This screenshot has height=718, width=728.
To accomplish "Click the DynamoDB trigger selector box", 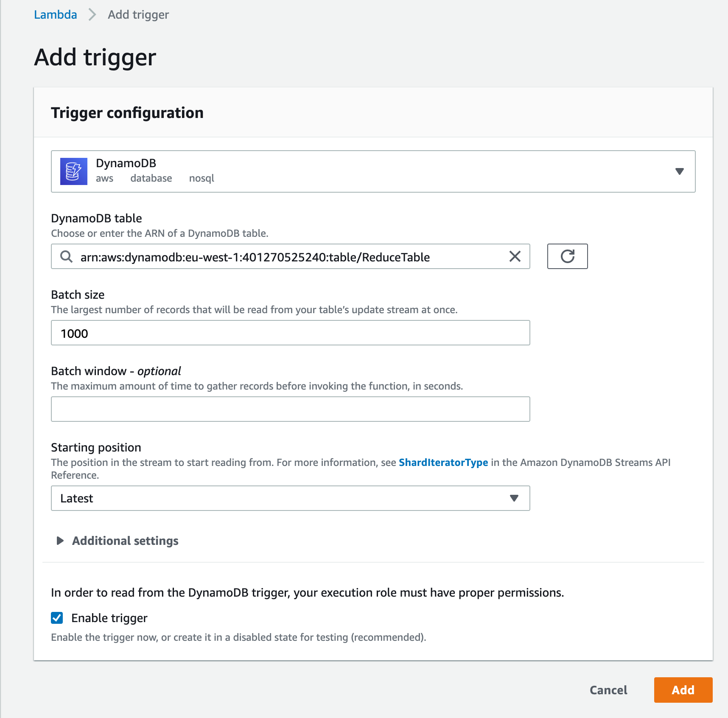I will pyautogui.click(x=373, y=171).
